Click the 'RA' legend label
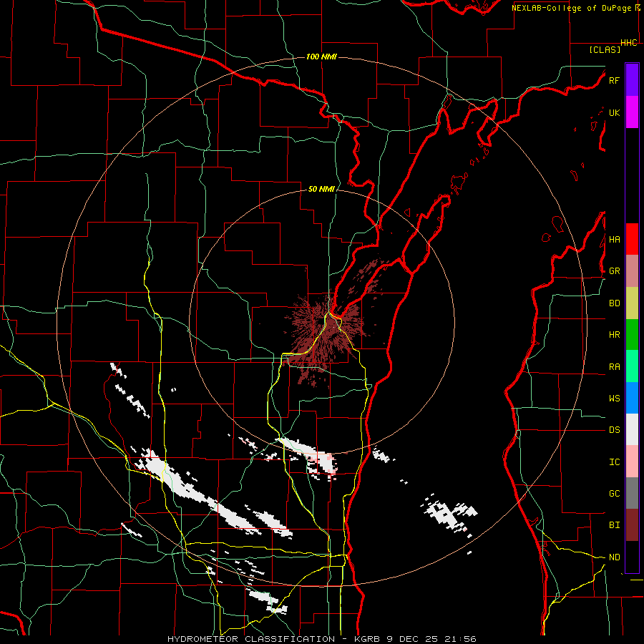This screenshot has width=644, height=644. coord(614,367)
